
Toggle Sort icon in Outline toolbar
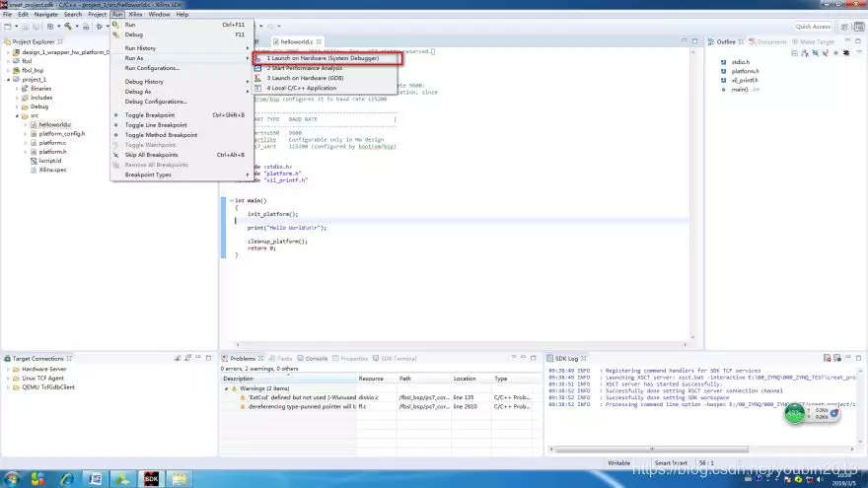coord(805,53)
